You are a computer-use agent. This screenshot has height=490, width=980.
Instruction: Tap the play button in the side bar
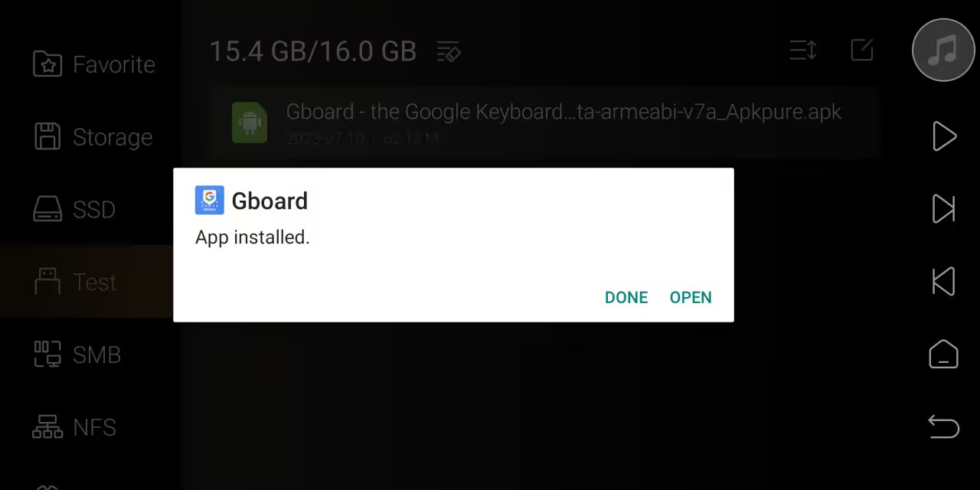(x=944, y=136)
